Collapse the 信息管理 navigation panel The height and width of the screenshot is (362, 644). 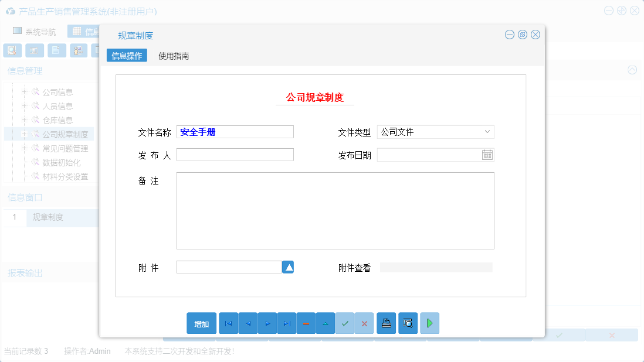(632, 70)
